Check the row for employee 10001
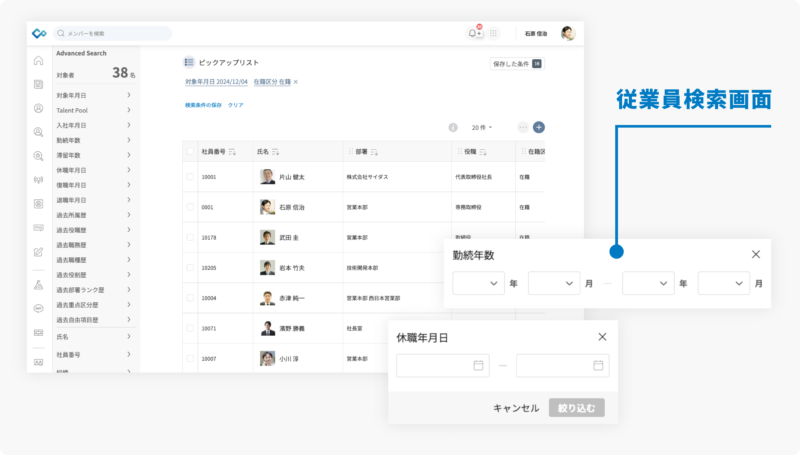The height and width of the screenshot is (455, 800). pos(190,176)
